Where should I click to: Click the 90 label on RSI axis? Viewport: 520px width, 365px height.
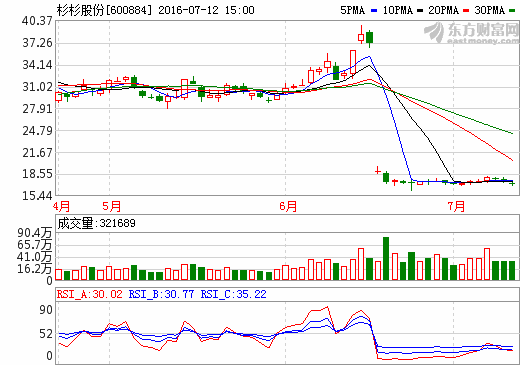46,310
